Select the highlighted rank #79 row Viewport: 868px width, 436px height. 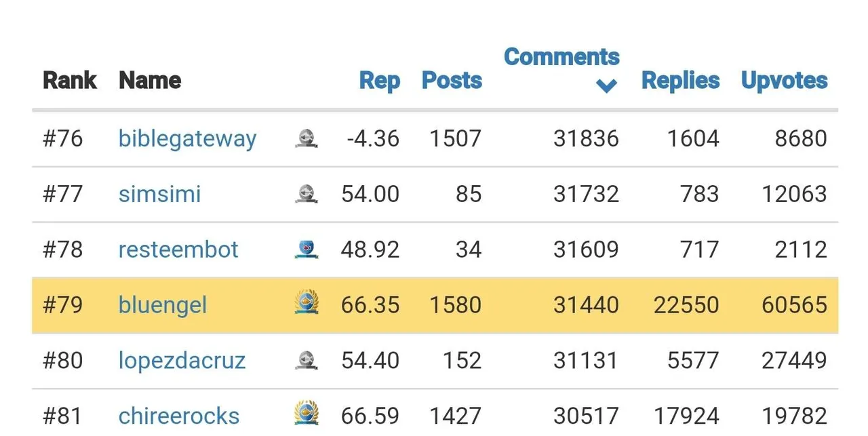435,305
